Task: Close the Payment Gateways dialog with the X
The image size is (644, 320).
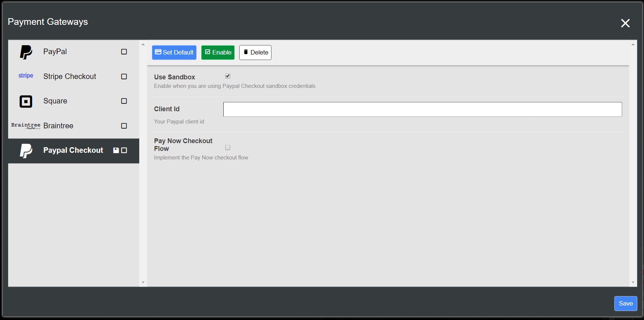Action: [625, 23]
